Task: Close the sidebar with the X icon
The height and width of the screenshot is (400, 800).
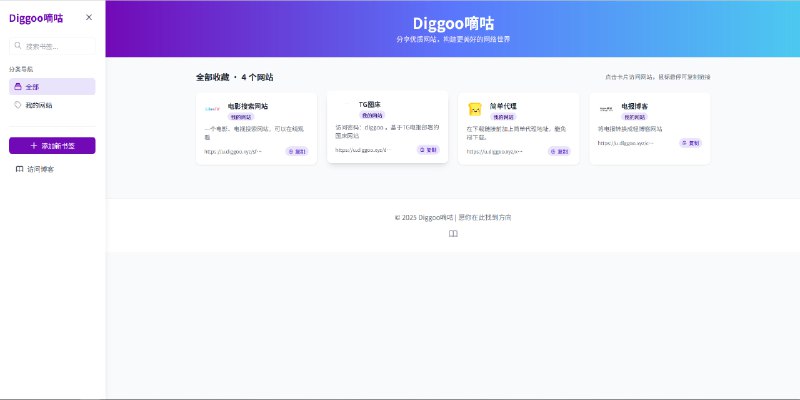Action: tap(89, 17)
